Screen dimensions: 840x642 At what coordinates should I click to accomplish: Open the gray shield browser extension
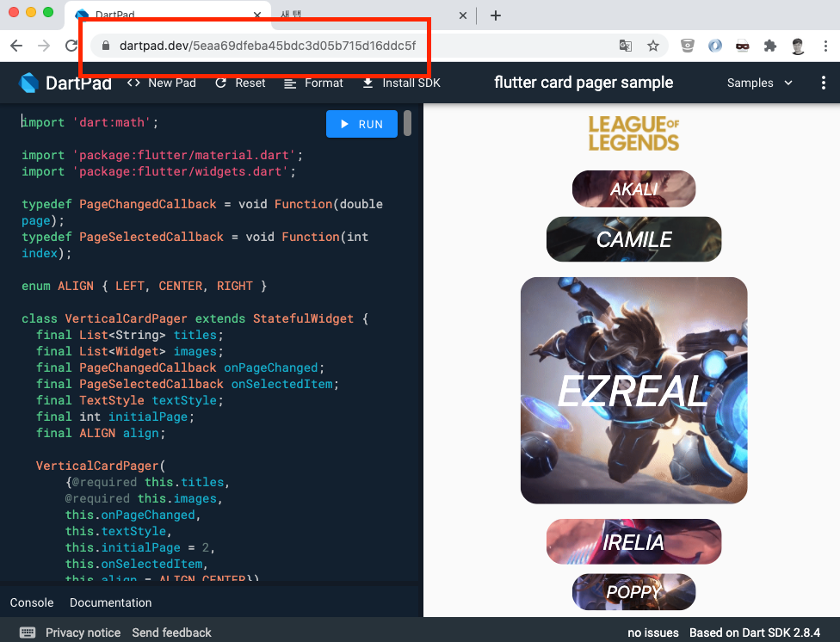click(x=688, y=46)
